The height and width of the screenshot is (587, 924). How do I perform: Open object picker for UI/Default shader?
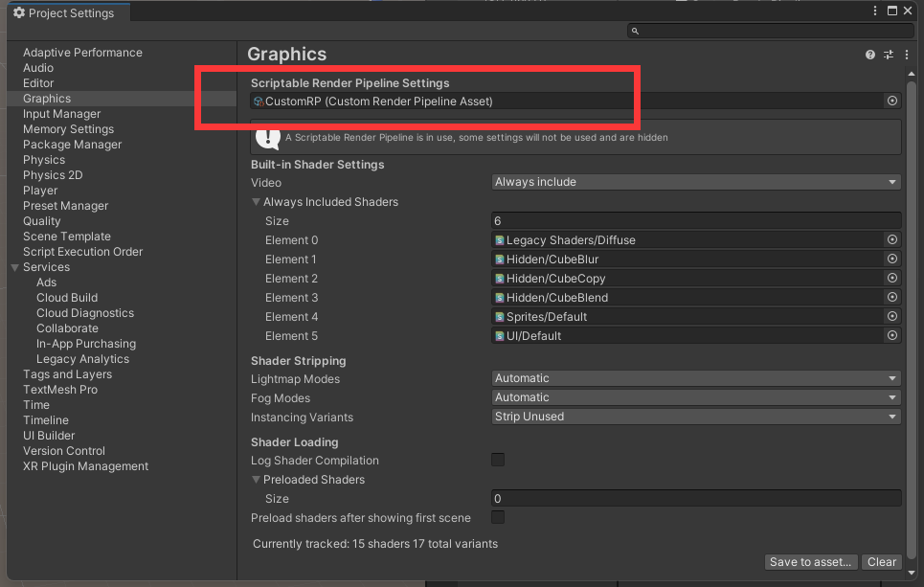[x=892, y=336]
